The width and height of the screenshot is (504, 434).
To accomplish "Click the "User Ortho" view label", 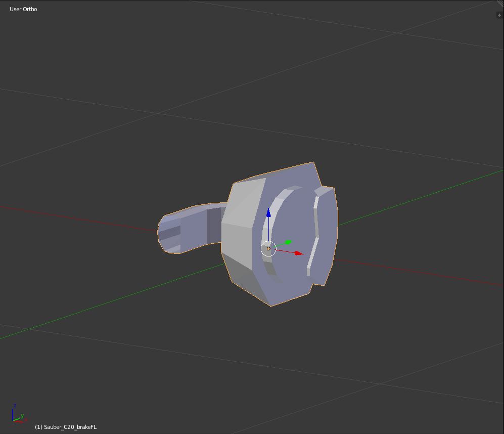I will [x=23, y=9].
